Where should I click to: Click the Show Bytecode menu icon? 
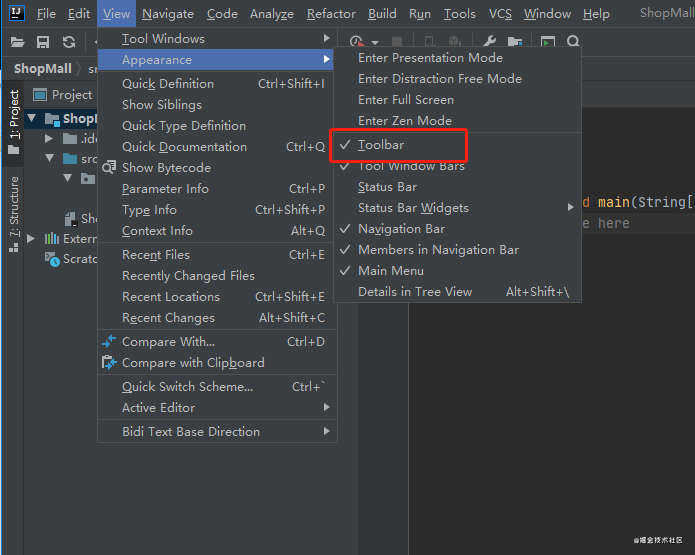[x=110, y=168]
